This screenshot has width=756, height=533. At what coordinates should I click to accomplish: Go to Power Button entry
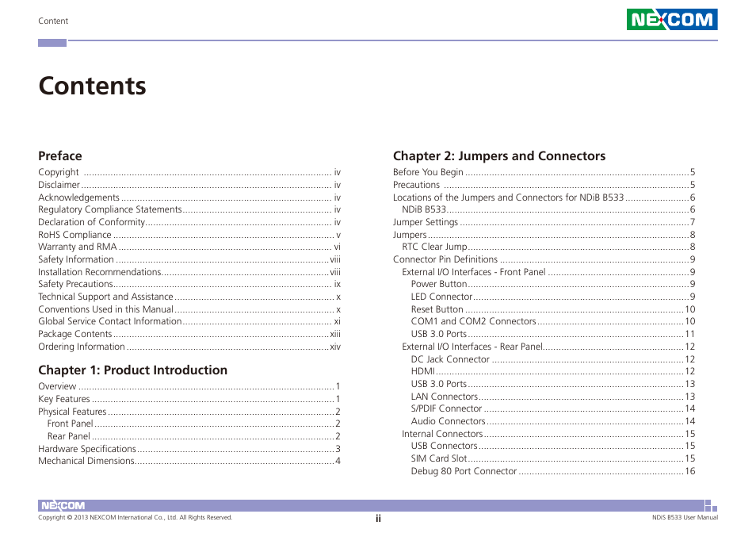point(553,284)
